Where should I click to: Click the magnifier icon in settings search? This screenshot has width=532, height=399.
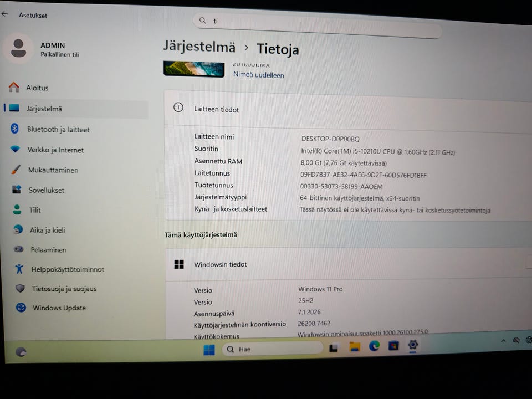point(203,21)
